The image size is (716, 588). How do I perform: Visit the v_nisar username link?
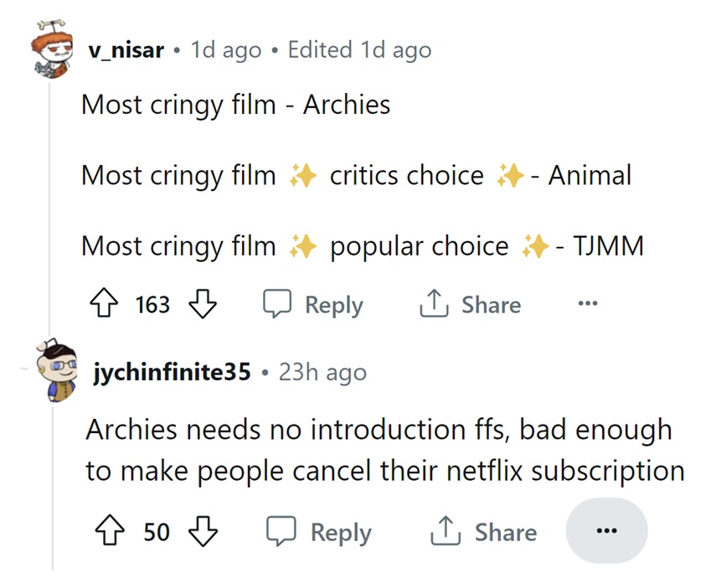point(126,50)
